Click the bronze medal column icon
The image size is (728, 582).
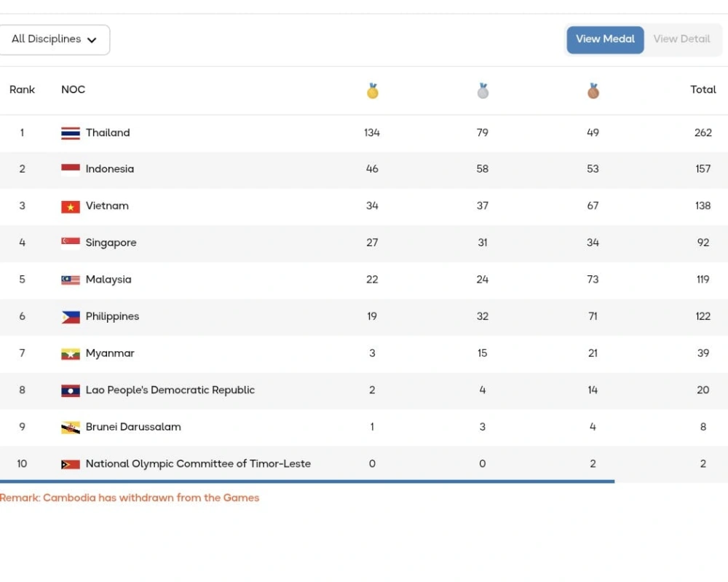click(593, 90)
